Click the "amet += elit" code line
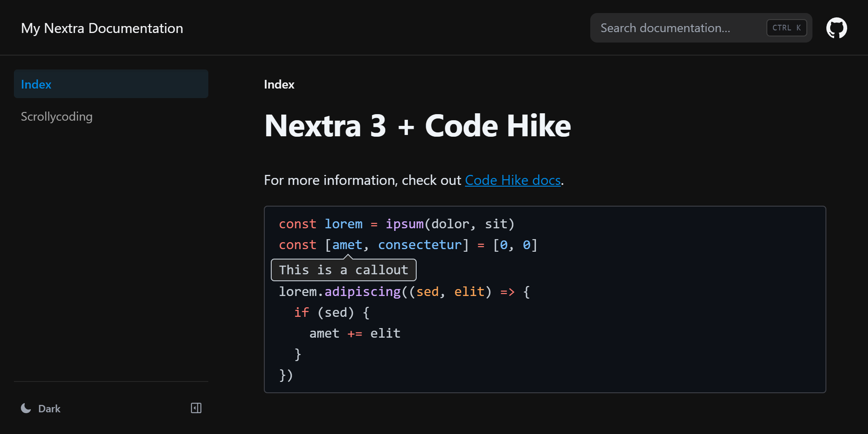868x434 pixels. pyautogui.click(x=355, y=333)
